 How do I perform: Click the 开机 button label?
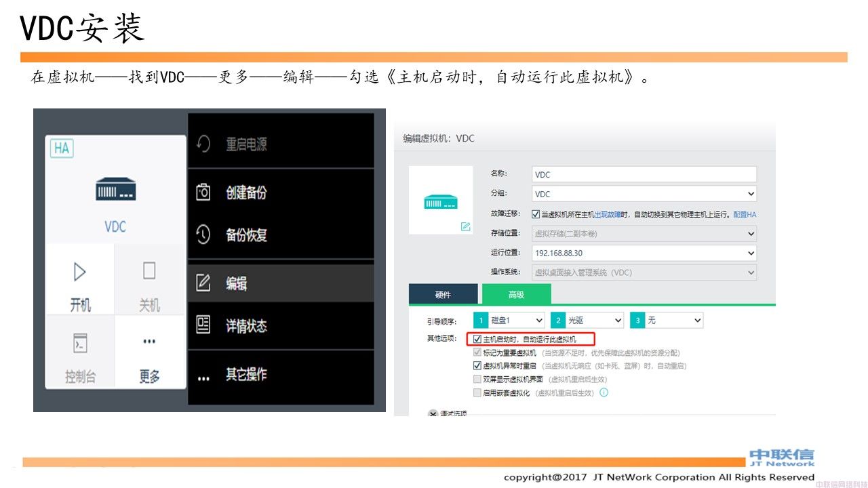[80, 306]
